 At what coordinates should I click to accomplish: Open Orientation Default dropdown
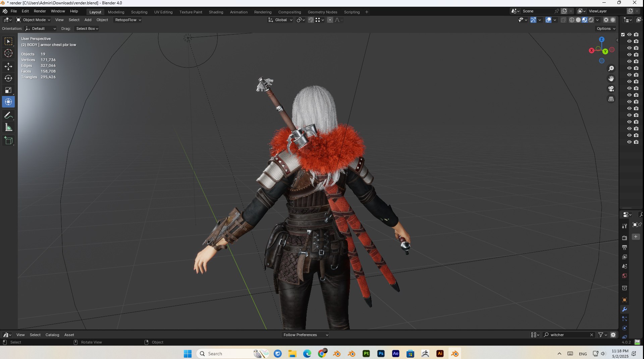(41, 29)
